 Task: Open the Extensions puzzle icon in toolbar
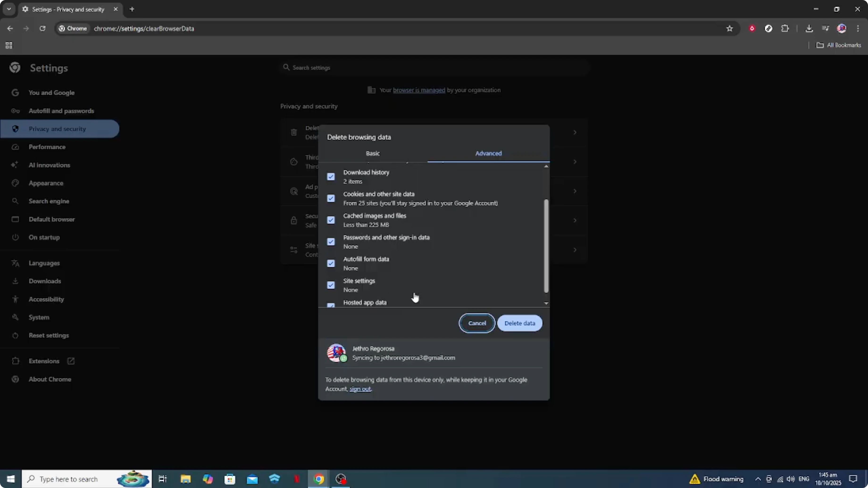(785, 28)
